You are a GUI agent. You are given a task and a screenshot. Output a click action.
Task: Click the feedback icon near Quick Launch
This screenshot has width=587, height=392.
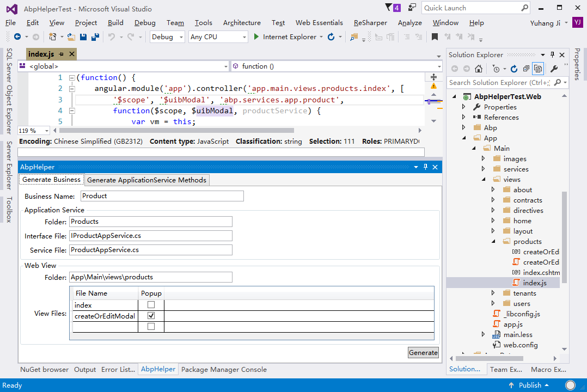click(x=412, y=8)
